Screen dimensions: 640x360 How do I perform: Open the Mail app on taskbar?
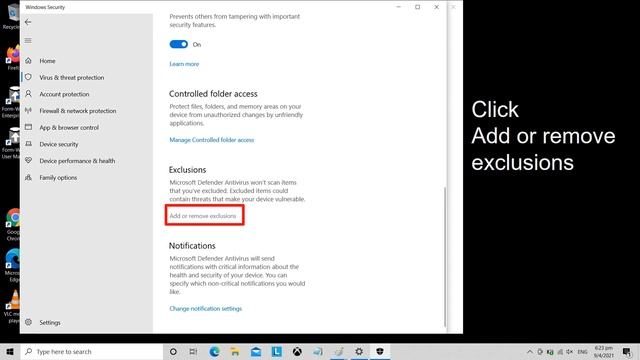tap(256, 351)
